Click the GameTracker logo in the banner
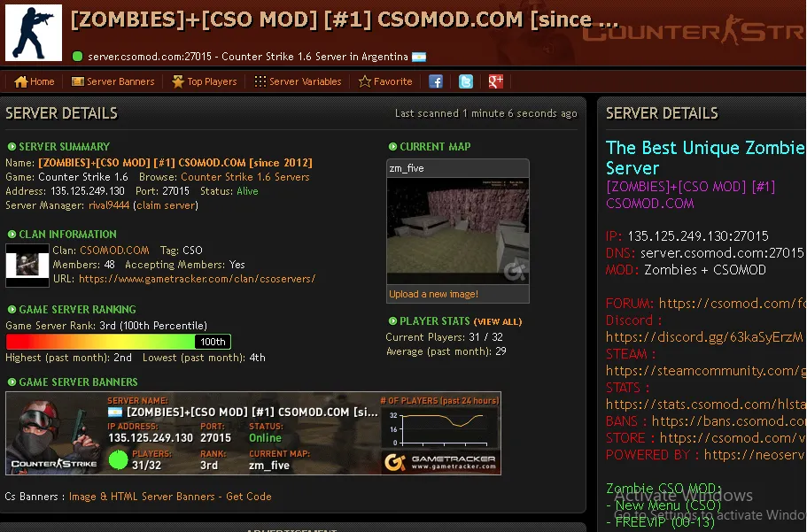This screenshot has width=807, height=532. coord(439,462)
